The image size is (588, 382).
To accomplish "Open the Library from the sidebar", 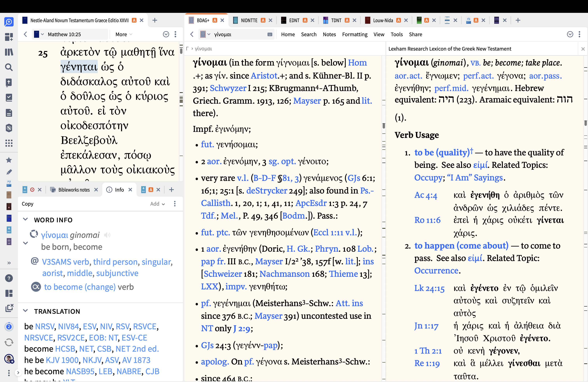I will [9, 52].
